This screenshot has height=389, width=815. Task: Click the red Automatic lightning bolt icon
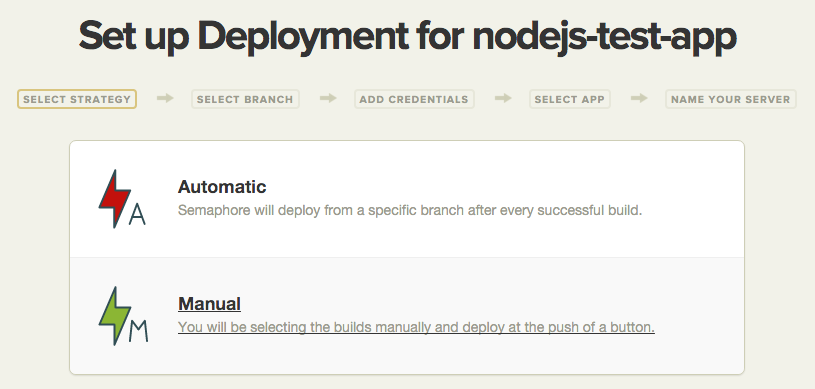pos(122,199)
